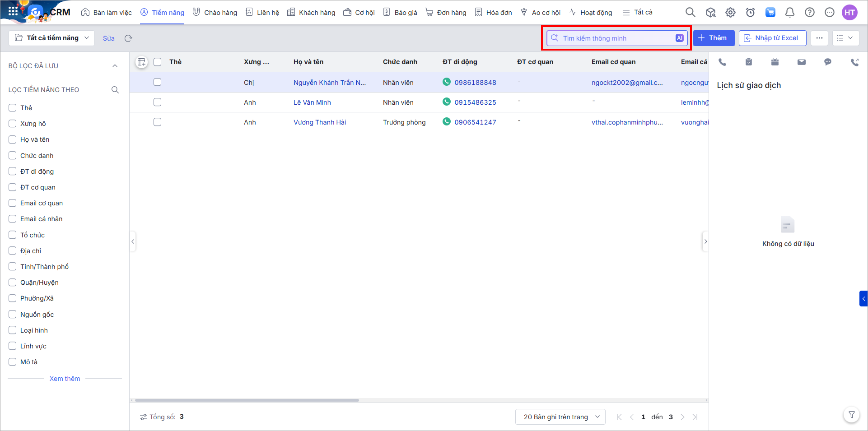The image size is (868, 431).
Task: Click the filter funnel icon at bottom right
Action: pyautogui.click(x=851, y=415)
